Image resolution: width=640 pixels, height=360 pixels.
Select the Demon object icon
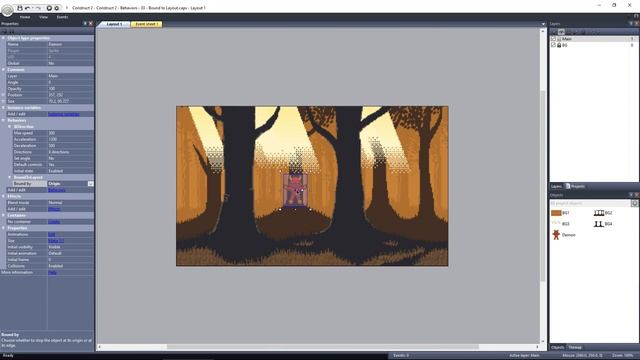tap(556, 235)
